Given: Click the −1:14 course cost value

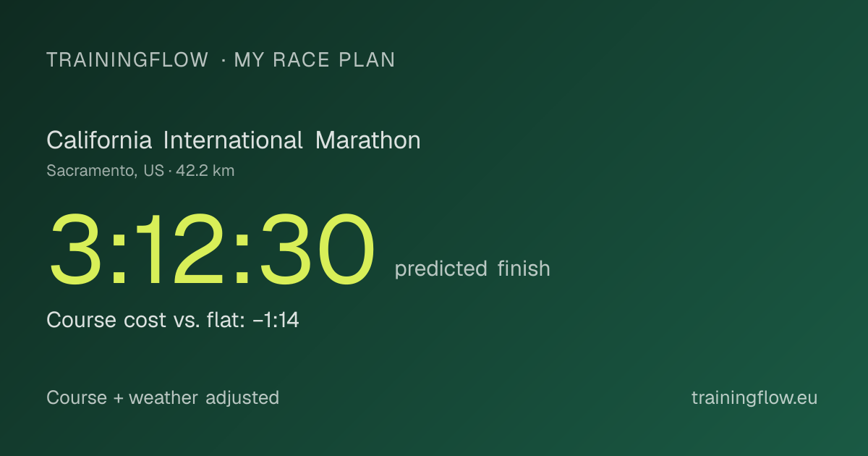Looking at the screenshot, I should 276,320.
